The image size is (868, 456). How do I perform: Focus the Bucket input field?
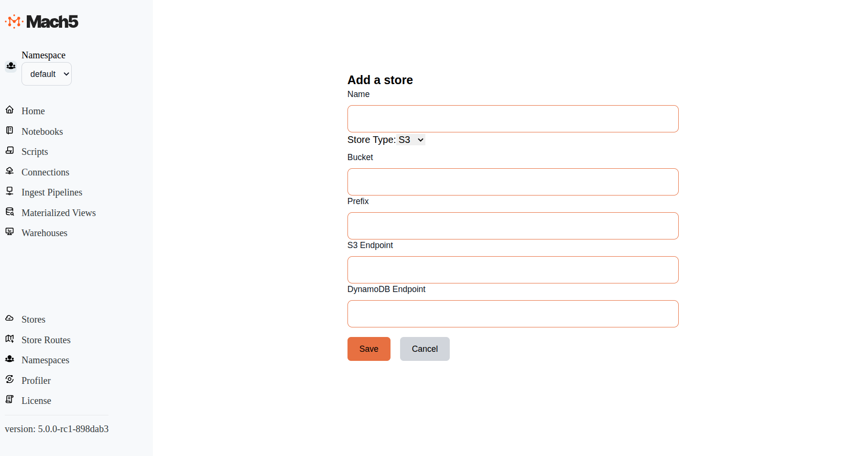pyautogui.click(x=513, y=182)
